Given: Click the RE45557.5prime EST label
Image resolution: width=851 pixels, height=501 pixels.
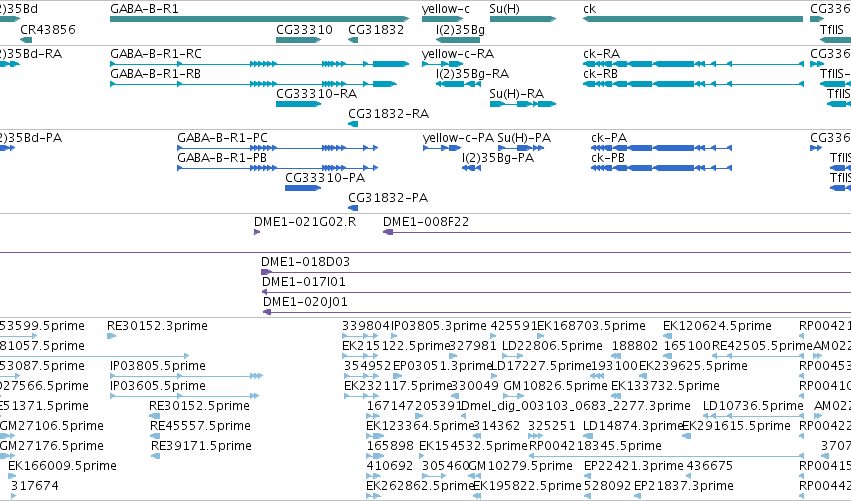Looking at the screenshot, I should coord(200,426).
